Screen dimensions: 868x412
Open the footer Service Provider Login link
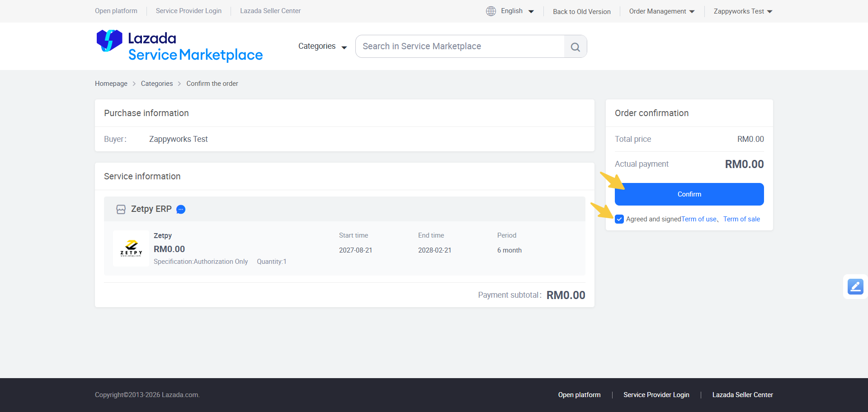pyautogui.click(x=656, y=395)
